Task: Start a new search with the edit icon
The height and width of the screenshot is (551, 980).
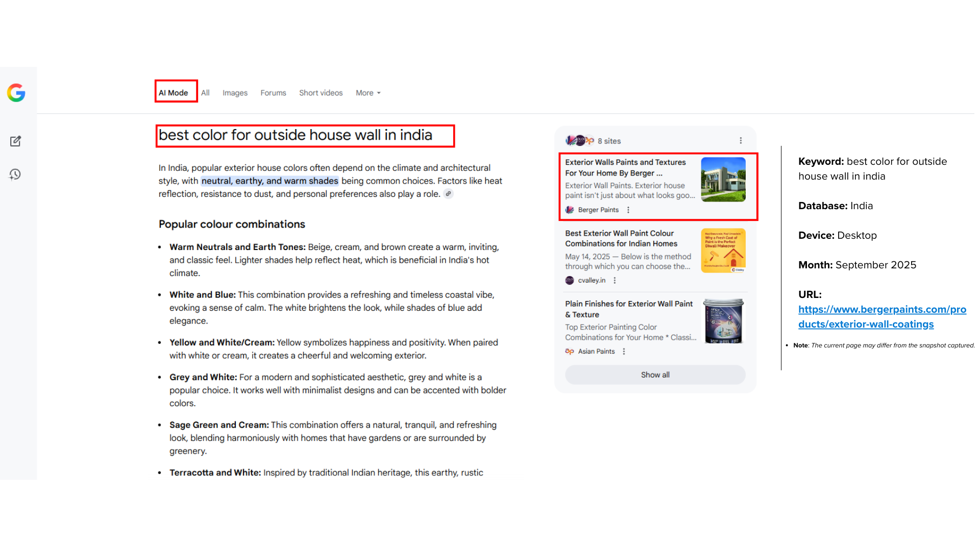Action: tap(15, 141)
